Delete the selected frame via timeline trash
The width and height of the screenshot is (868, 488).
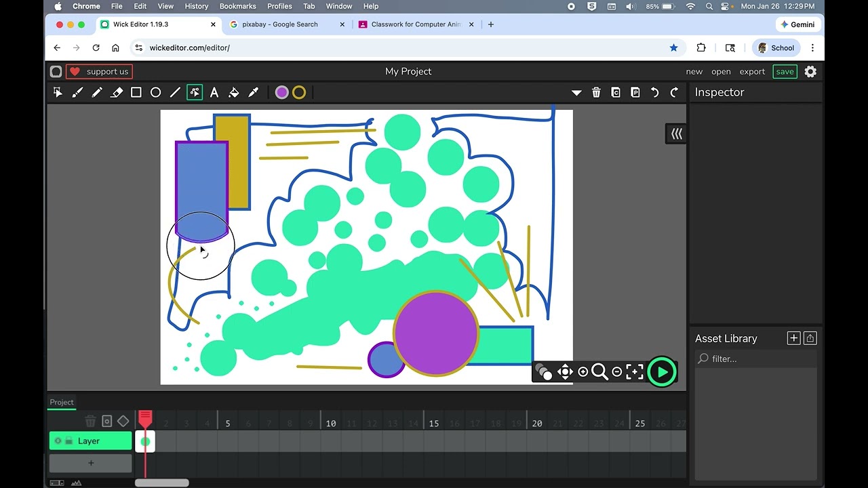click(x=90, y=422)
